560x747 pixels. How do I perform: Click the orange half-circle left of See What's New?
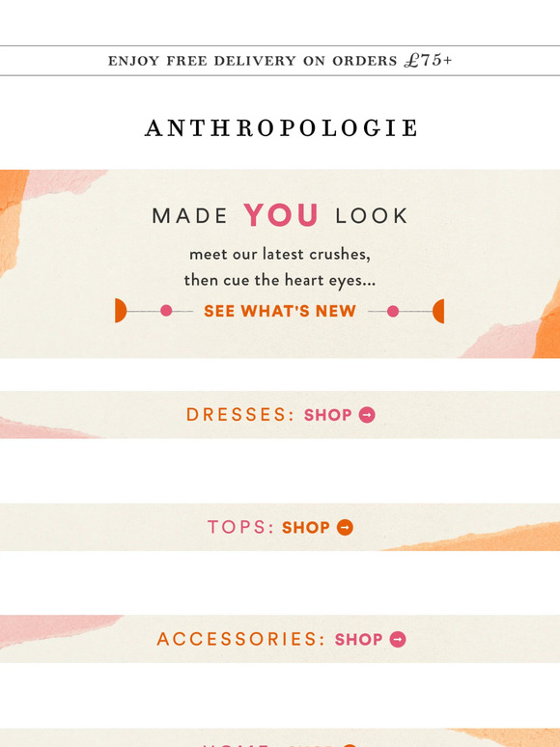(x=121, y=311)
